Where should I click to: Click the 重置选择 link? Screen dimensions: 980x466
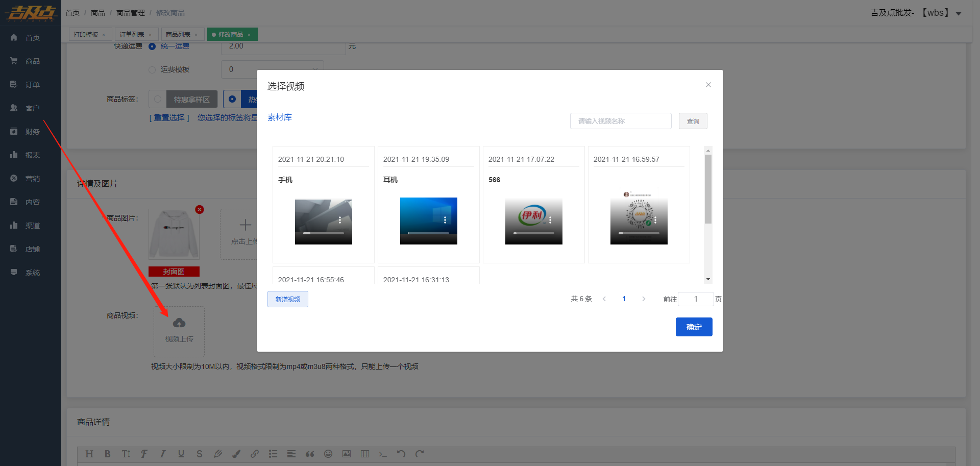point(169,118)
